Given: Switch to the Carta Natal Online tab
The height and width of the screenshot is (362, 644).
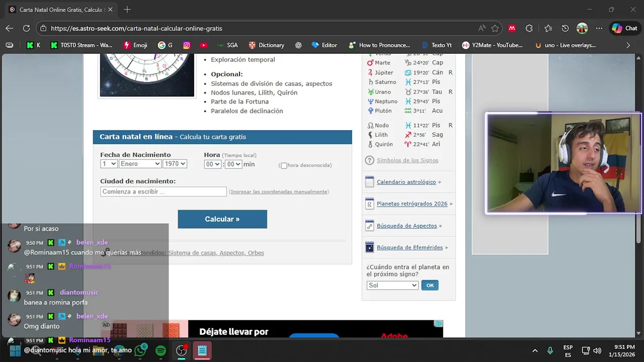Looking at the screenshot, I should click(x=60, y=10).
